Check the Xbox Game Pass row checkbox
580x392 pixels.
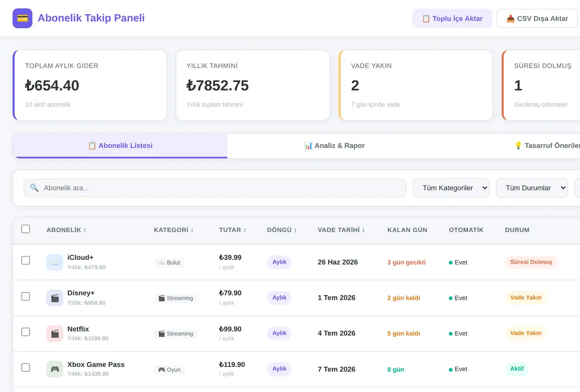pyautogui.click(x=26, y=368)
